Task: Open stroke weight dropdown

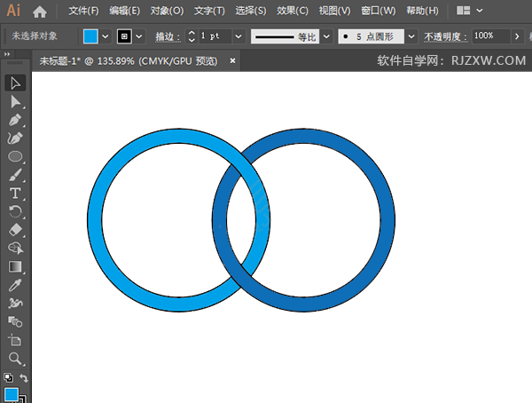Action: tap(239, 36)
